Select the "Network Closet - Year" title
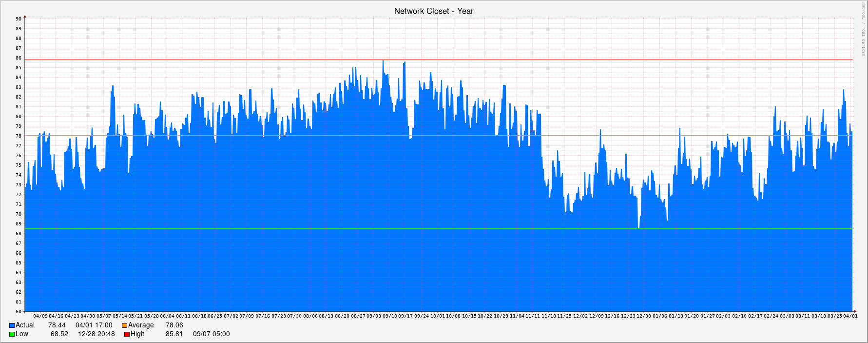Image resolution: width=868 pixels, height=343 pixels. click(x=433, y=11)
